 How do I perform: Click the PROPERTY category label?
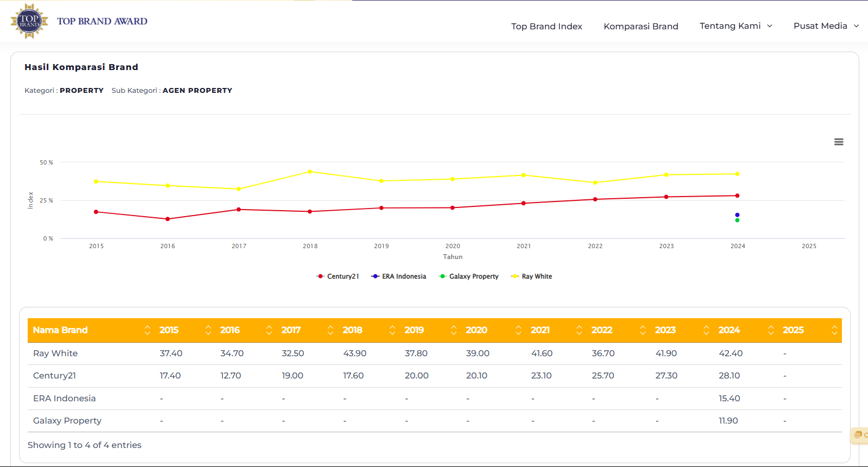coord(81,91)
